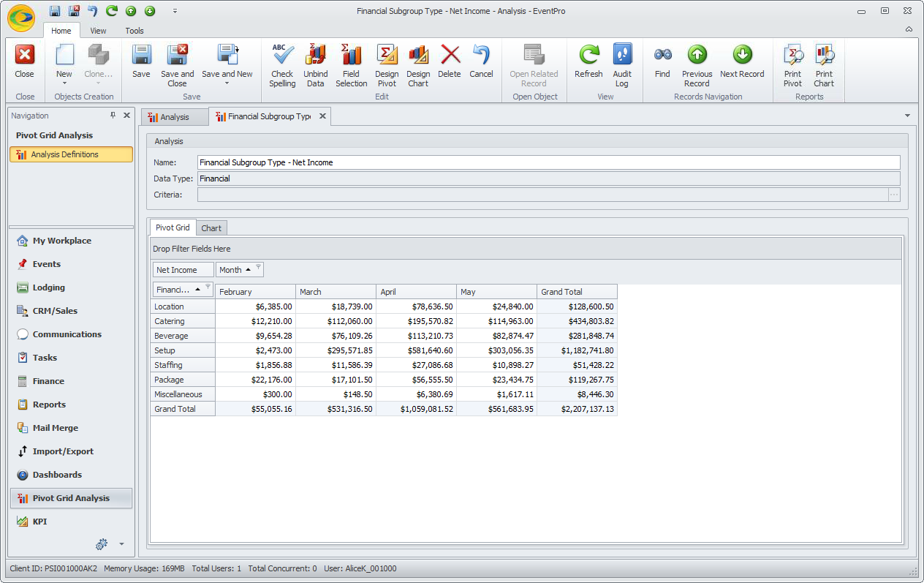924x583 pixels.
Task: Pin the Navigation panel
Action: tap(113, 116)
